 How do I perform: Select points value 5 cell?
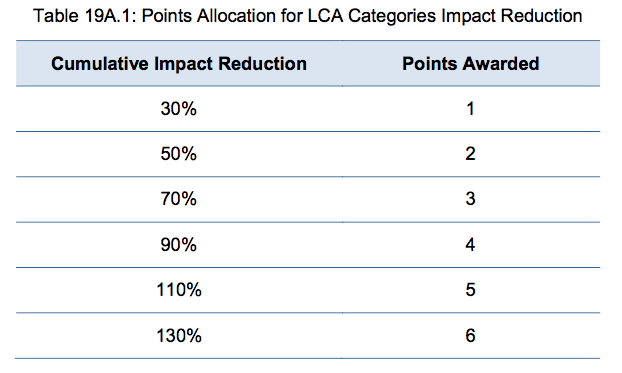(x=470, y=290)
